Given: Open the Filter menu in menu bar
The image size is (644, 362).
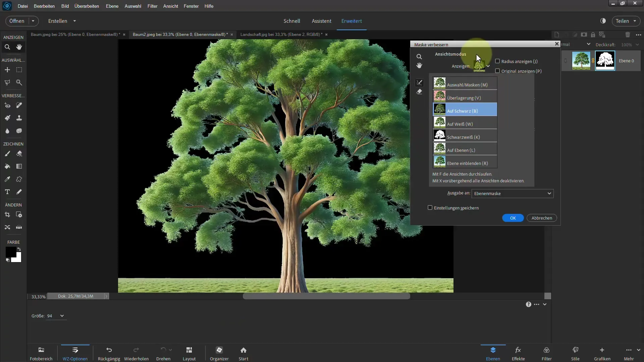Looking at the screenshot, I should (152, 6).
